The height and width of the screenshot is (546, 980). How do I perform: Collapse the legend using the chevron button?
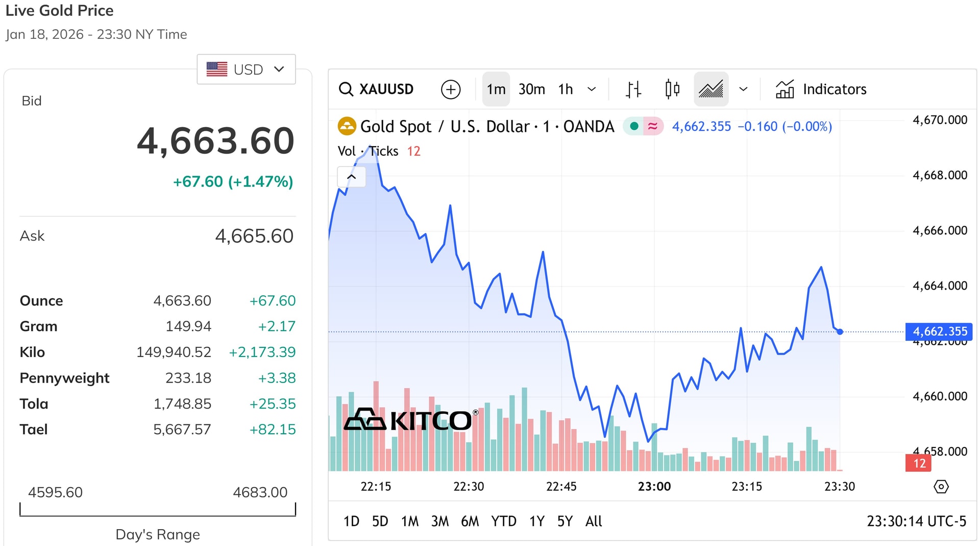[351, 177]
